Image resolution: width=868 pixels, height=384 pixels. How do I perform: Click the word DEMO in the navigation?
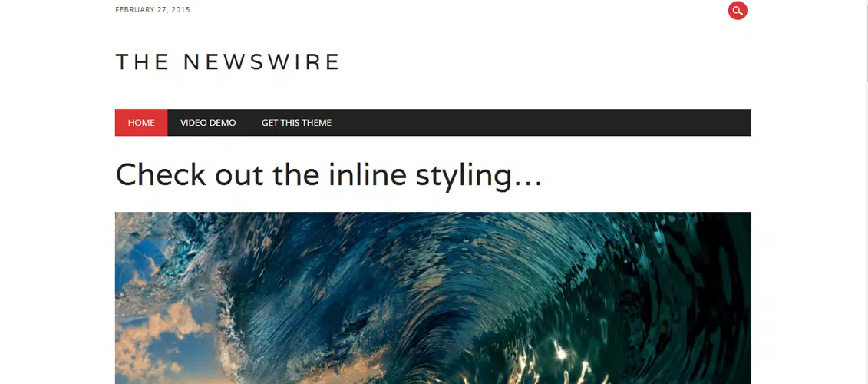(223, 122)
